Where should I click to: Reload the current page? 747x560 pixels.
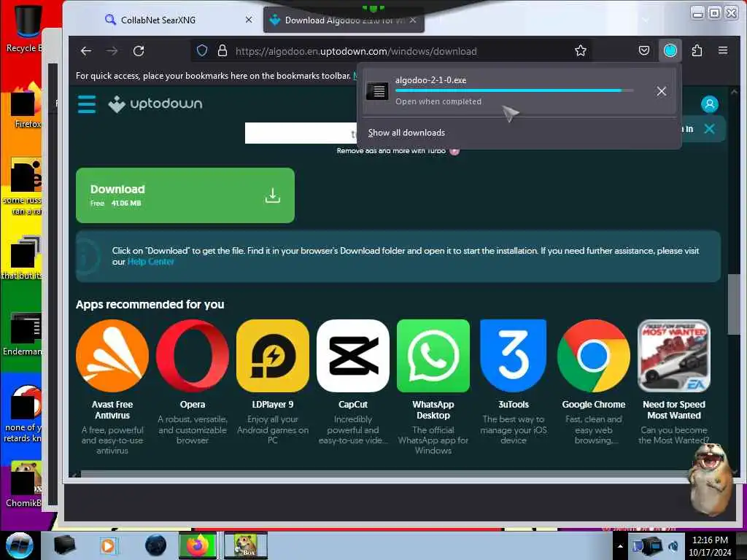(139, 51)
